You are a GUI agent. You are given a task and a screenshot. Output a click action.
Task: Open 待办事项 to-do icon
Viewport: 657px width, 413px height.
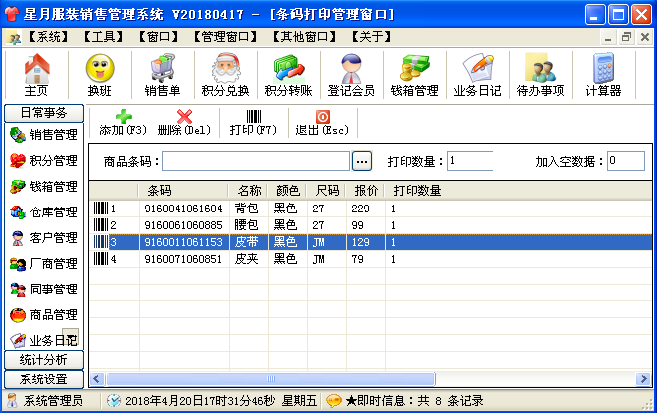tap(540, 75)
